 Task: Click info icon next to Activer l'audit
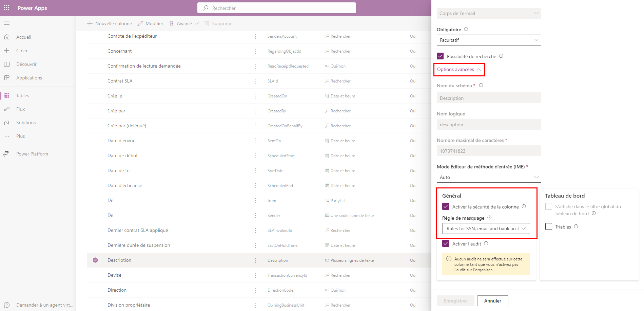point(486,243)
